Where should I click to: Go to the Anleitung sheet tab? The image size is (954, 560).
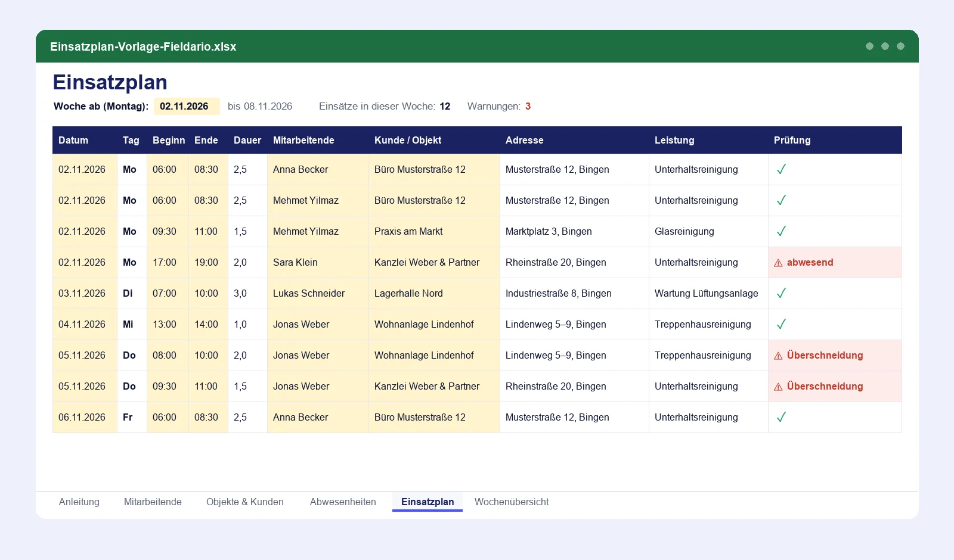pyautogui.click(x=79, y=502)
